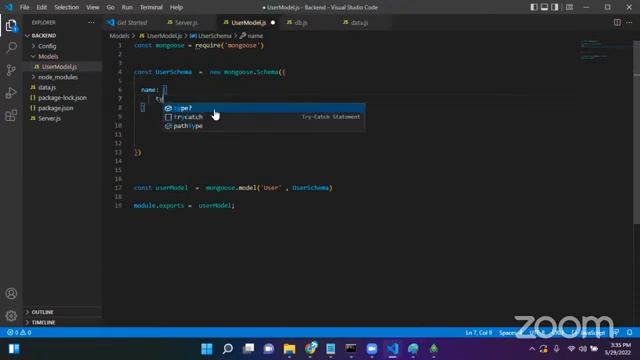
Task: Click the editor minimap preview
Action: point(606,51)
